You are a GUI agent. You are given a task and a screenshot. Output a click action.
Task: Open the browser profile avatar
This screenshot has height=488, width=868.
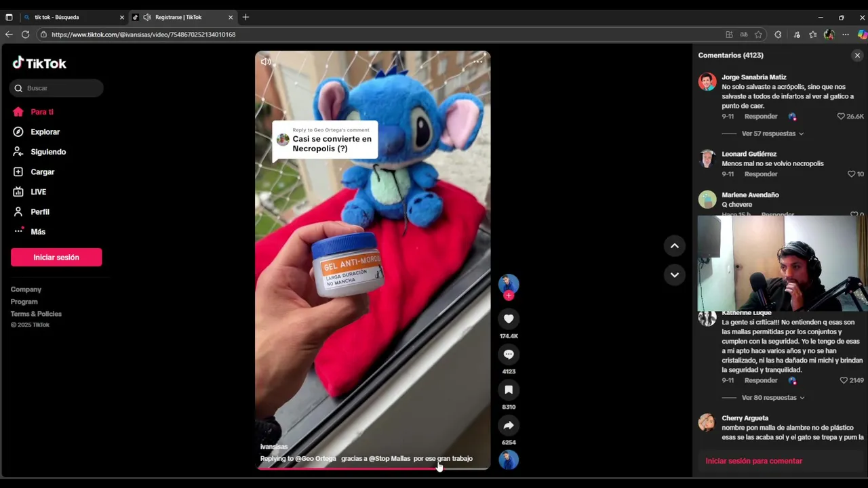click(829, 35)
